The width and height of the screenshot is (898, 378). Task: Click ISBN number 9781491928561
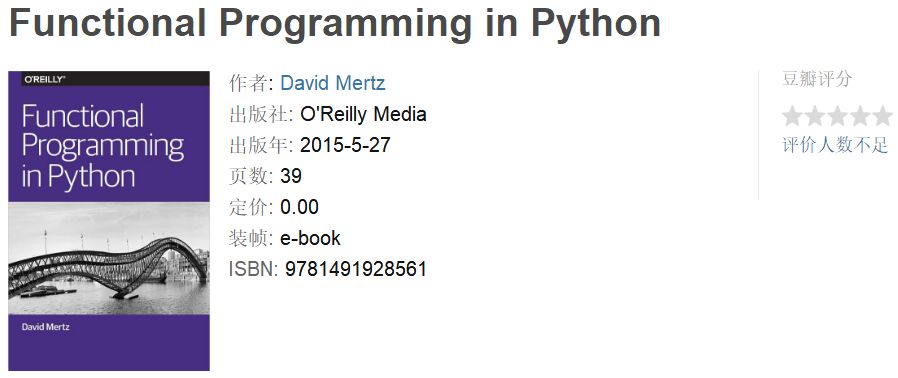pyautogui.click(x=356, y=269)
